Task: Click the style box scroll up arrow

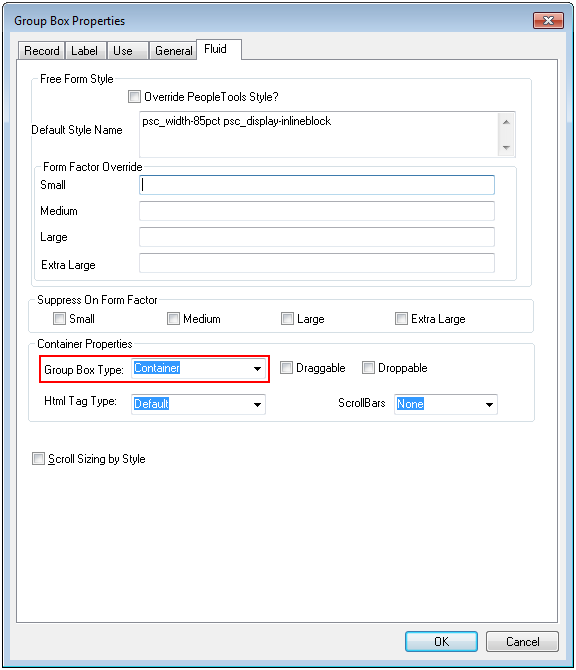Action: [506, 122]
